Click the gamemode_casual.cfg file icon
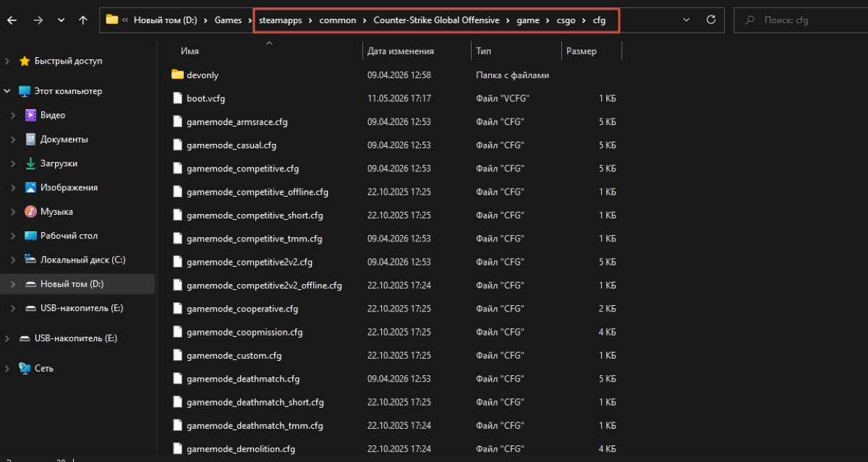Image resolution: width=868 pixels, height=462 pixels. pos(178,145)
